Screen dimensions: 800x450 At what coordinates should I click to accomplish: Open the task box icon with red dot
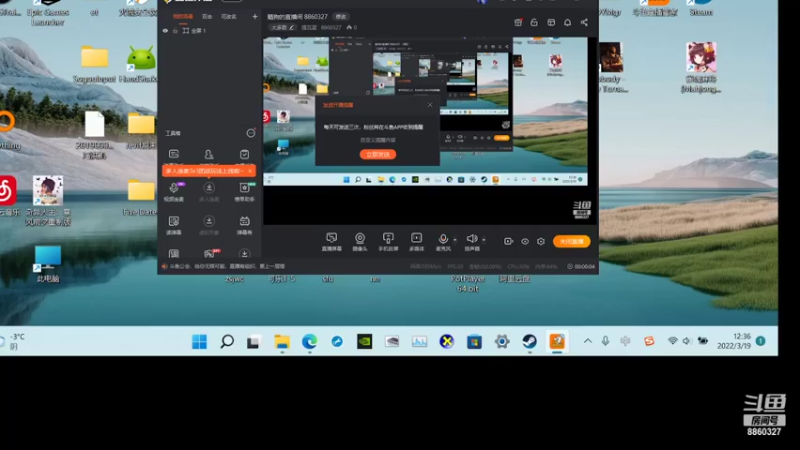click(518, 22)
